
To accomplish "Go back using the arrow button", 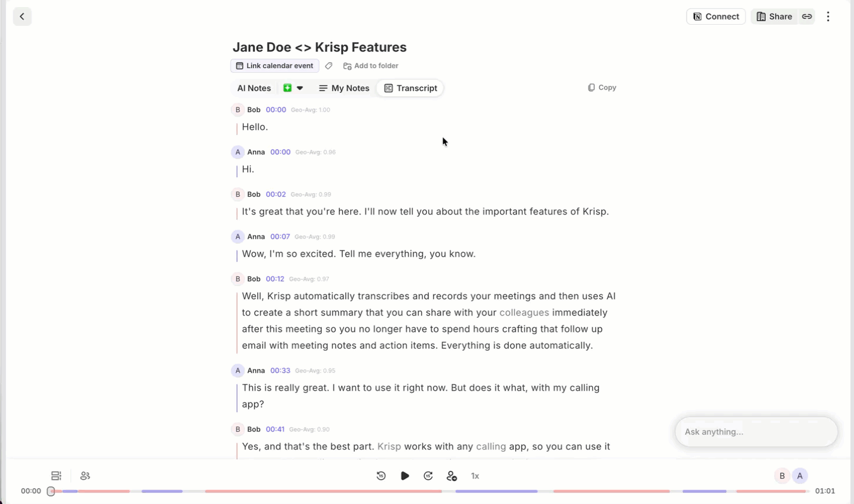I will point(22,16).
